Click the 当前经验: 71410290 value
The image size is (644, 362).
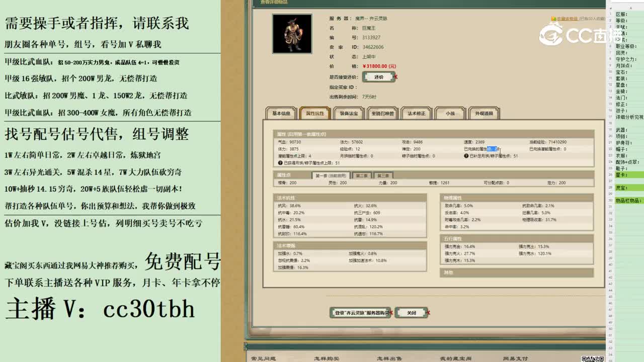coord(548,142)
